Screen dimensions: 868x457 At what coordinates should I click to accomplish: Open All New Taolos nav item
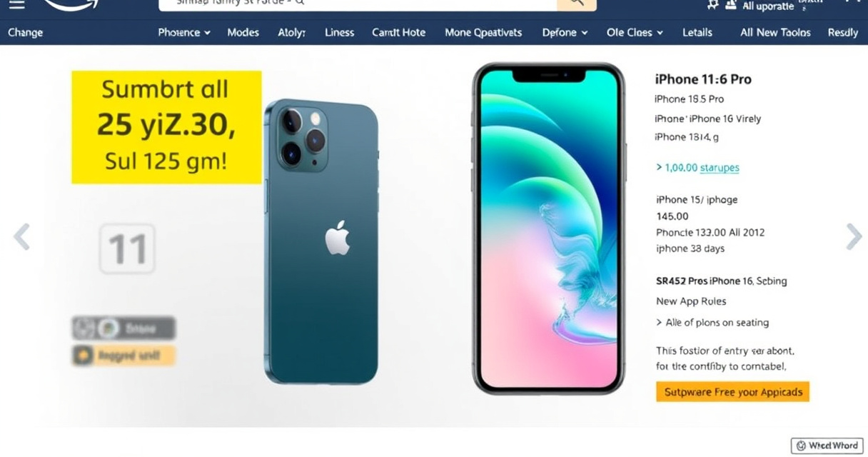[x=775, y=32]
